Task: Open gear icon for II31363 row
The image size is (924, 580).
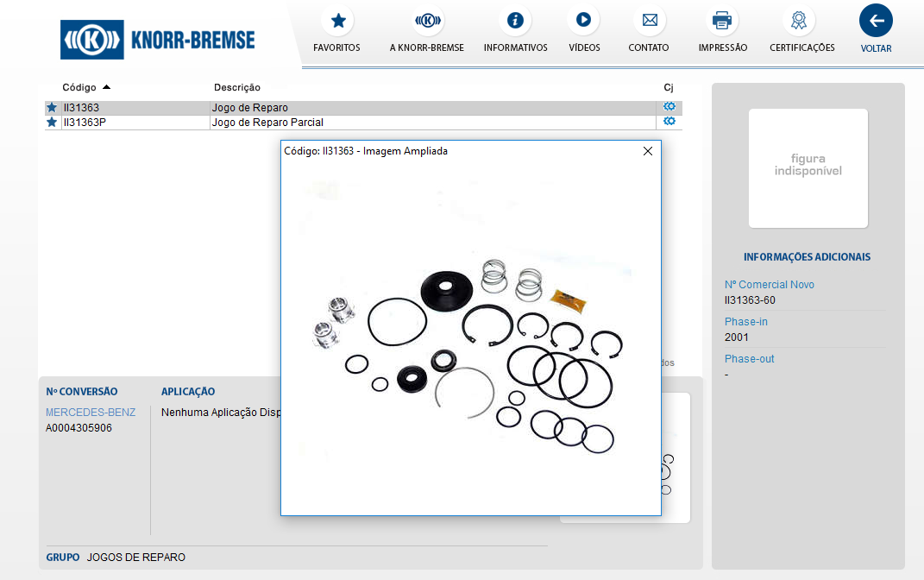Action: [x=669, y=107]
